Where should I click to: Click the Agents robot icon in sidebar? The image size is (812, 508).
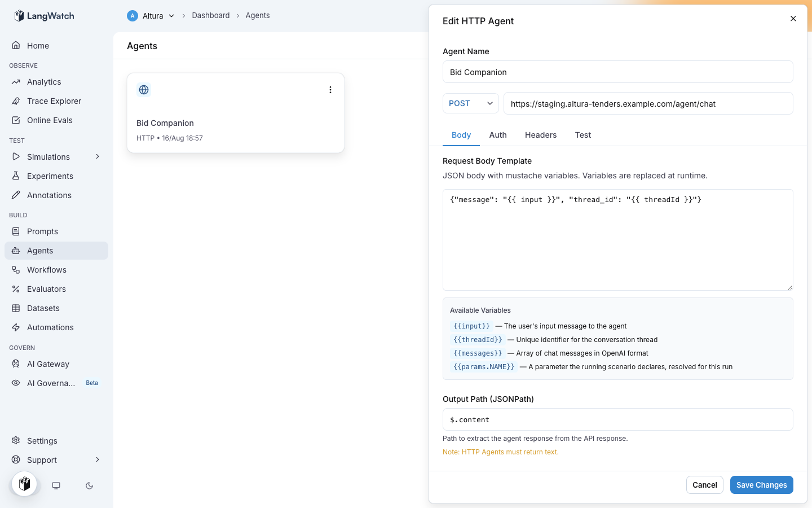pyautogui.click(x=16, y=251)
